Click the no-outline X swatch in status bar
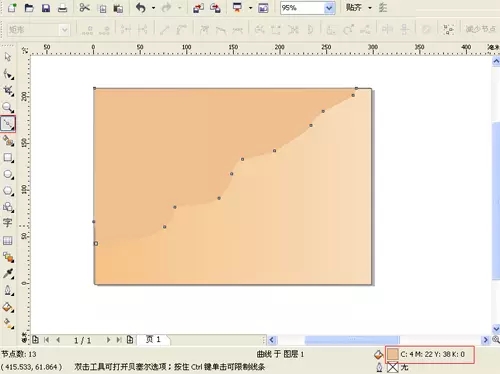Viewport: 500px width, 374px height. click(x=393, y=367)
